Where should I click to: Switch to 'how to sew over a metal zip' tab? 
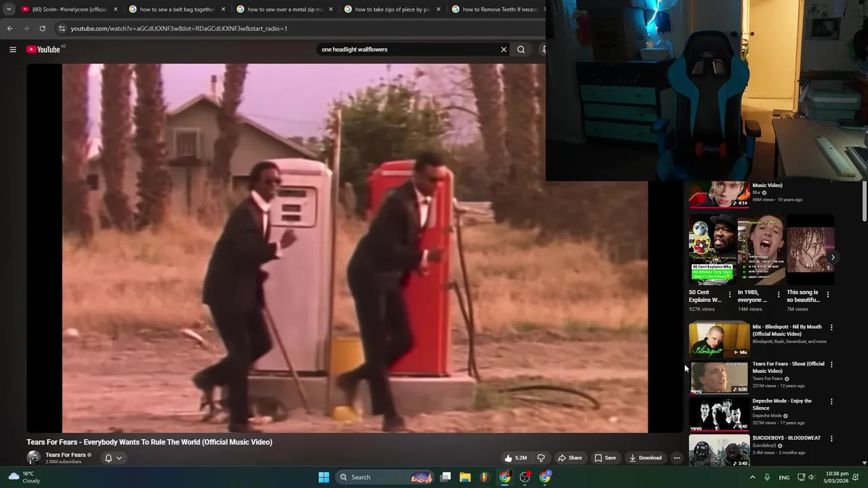click(x=283, y=9)
